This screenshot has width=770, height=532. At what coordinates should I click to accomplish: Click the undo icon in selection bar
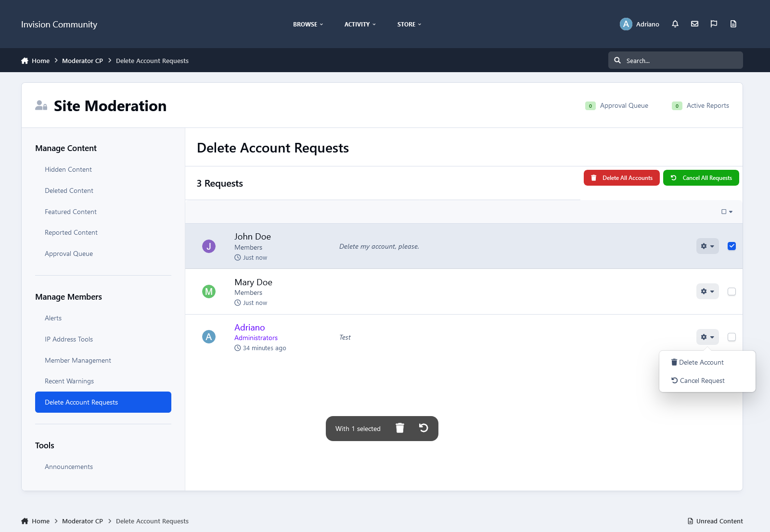click(423, 428)
